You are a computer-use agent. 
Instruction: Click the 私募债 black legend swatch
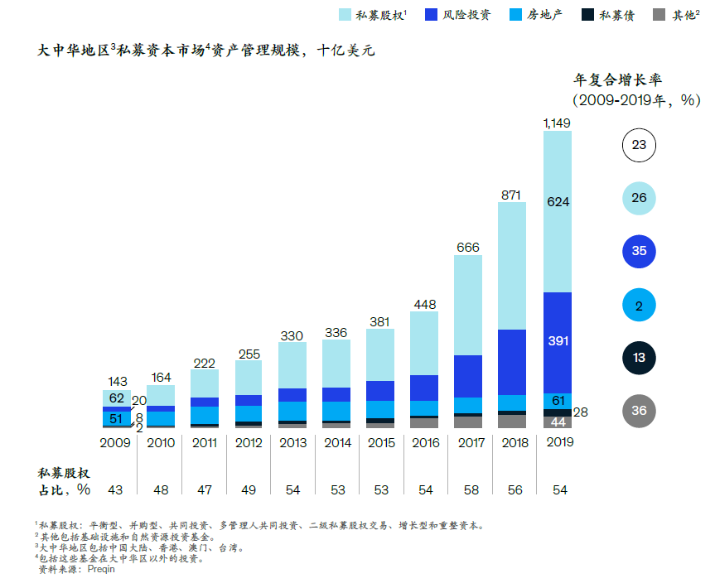pyautogui.click(x=587, y=15)
